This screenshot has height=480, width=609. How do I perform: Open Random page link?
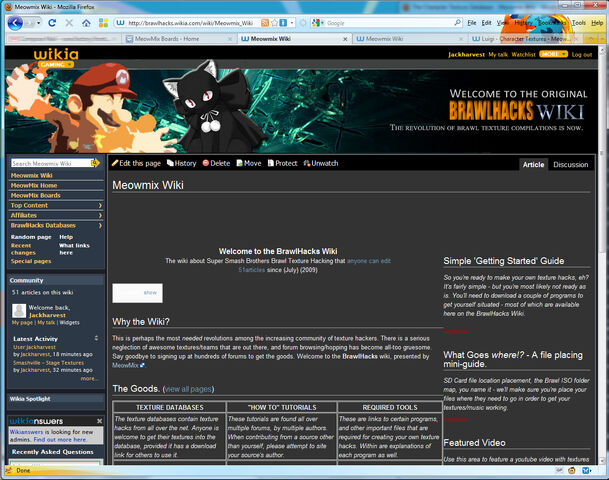pyautogui.click(x=31, y=237)
